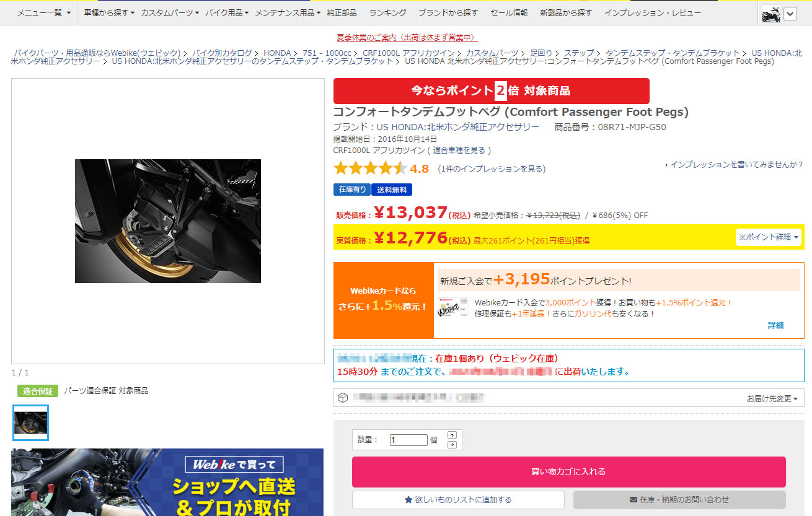This screenshot has width=812, height=516.
Task: Click the star rating icons
Action: (x=370, y=168)
